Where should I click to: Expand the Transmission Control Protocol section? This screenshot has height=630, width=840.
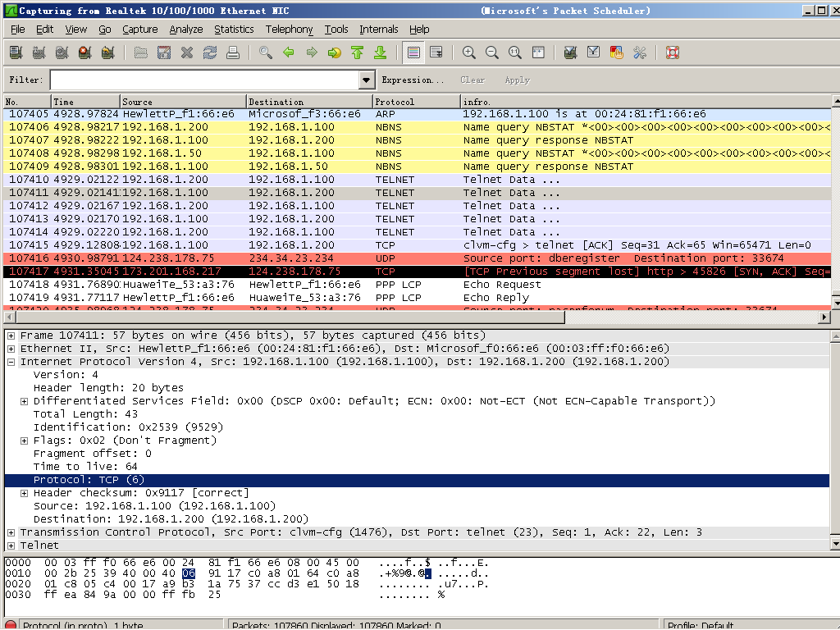[x=11, y=532]
